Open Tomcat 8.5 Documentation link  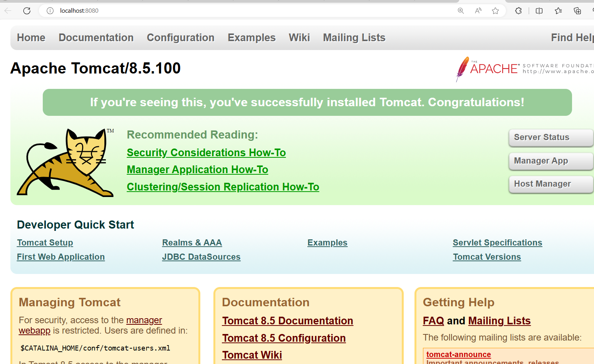287,321
